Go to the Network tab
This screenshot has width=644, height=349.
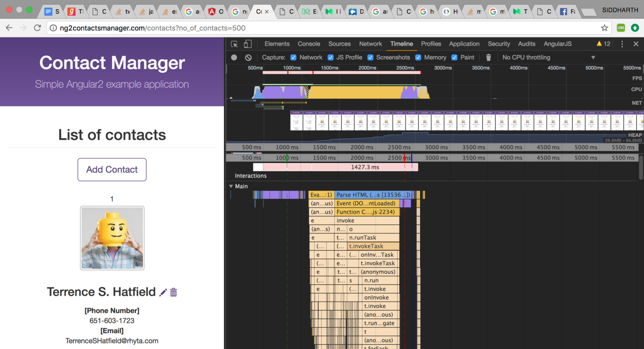(371, 44)
